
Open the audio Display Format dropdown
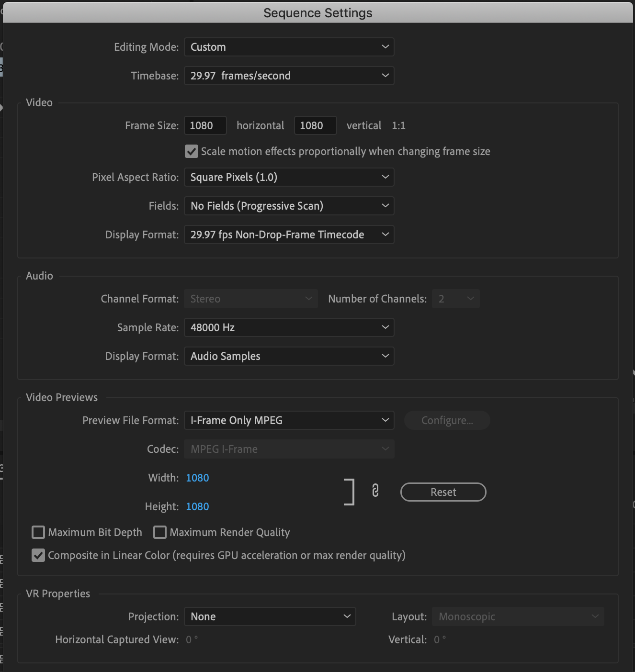(x=289, y=356)
